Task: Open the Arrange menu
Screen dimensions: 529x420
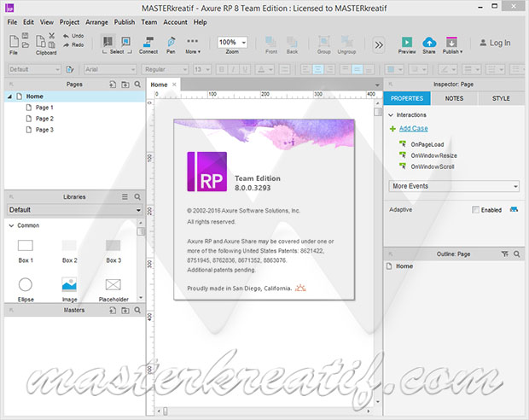Action: click(x=96, y=22)
